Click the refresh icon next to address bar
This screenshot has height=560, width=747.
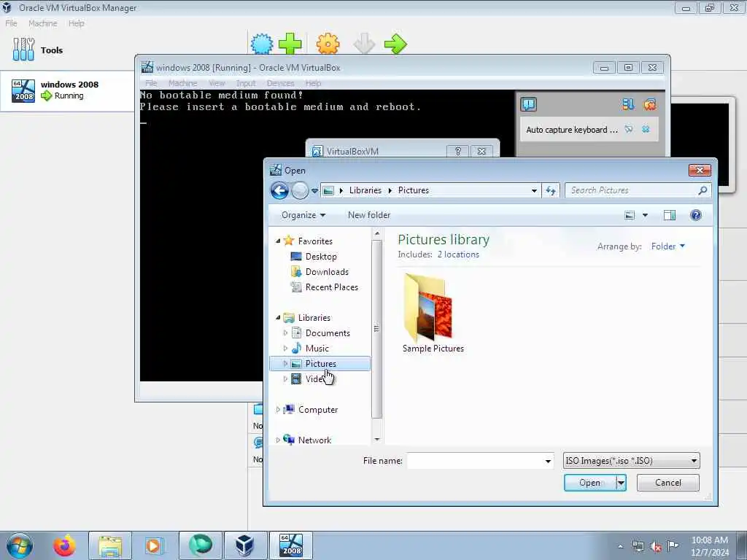[551, 190]
